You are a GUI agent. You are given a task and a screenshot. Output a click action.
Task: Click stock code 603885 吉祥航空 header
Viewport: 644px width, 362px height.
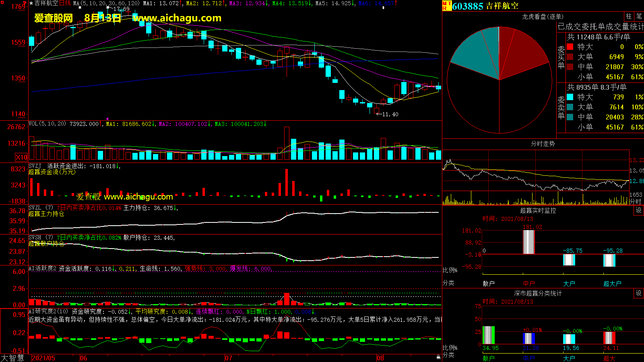tap(485, 6)
